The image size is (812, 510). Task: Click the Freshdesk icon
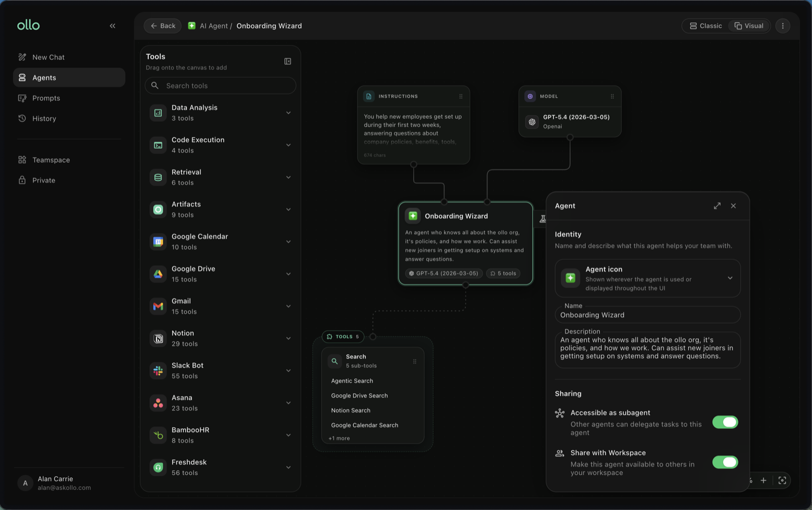tap(158, 467)
